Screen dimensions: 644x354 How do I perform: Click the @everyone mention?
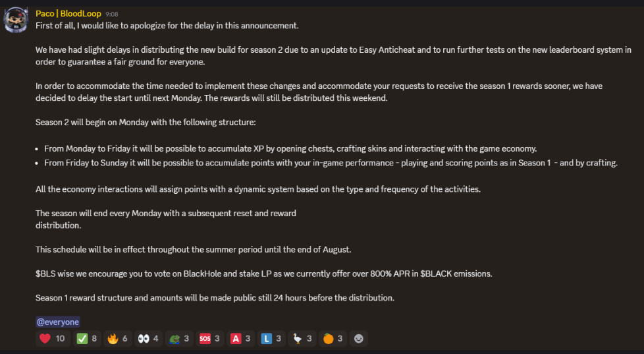[x=57, y=322]
